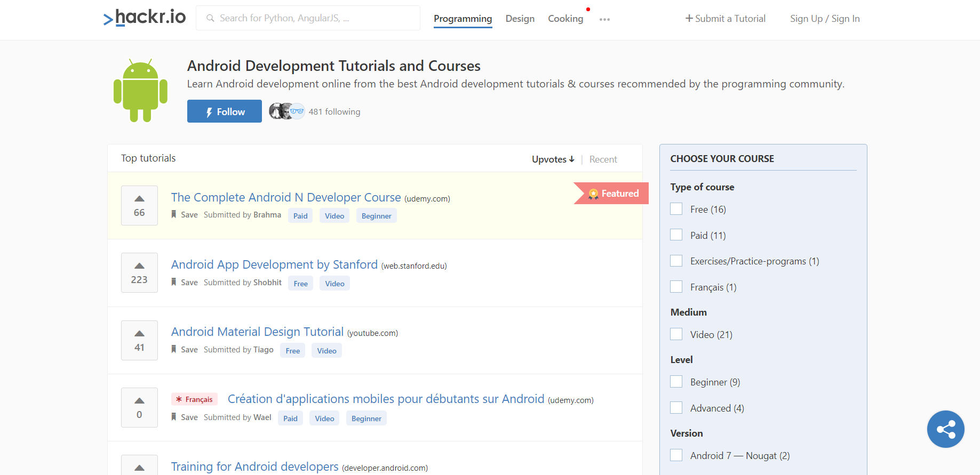Upvote Android Material Design Tutorial
This screenshot has width=980, height=475.
139,340
